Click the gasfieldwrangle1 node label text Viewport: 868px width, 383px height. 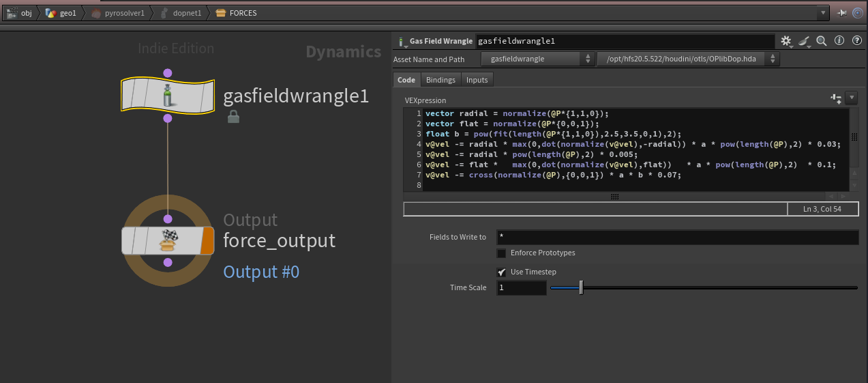[296, 96]
